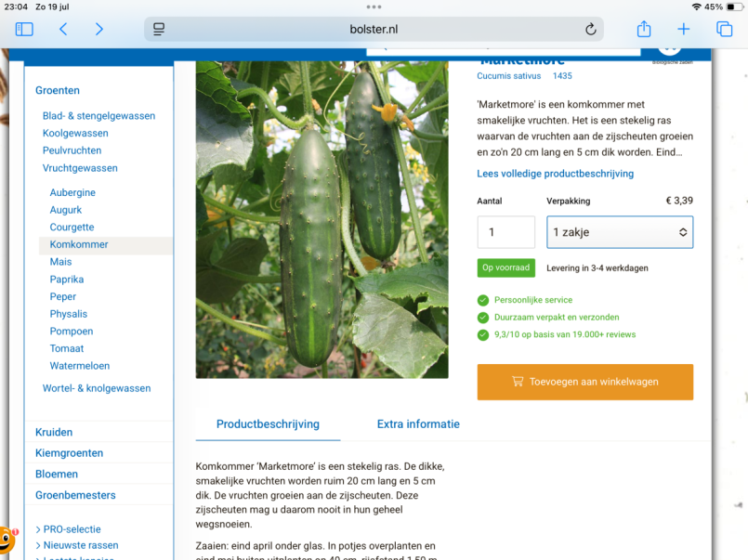This screenshot has height=560, width=748.
Task: Open page settings icon in address bar
Action: tap(159, 29)
